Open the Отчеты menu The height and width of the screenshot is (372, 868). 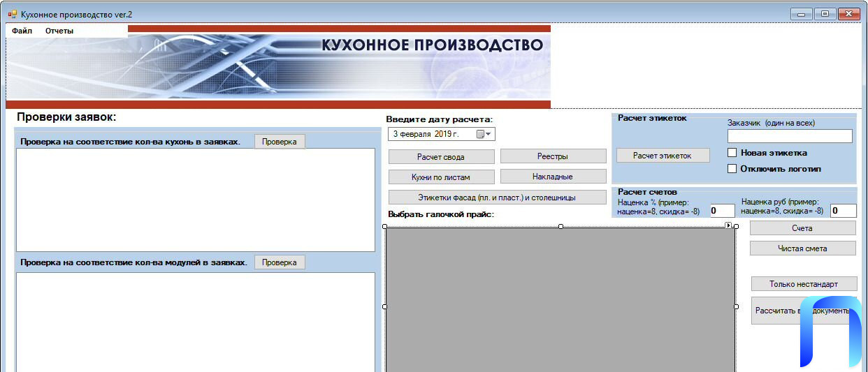pos(59,31)
